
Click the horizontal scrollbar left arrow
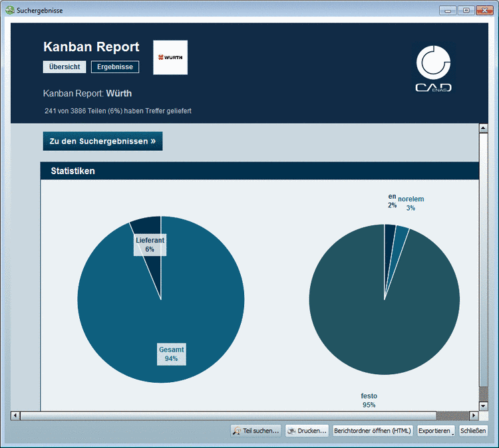tap(15, 415)
